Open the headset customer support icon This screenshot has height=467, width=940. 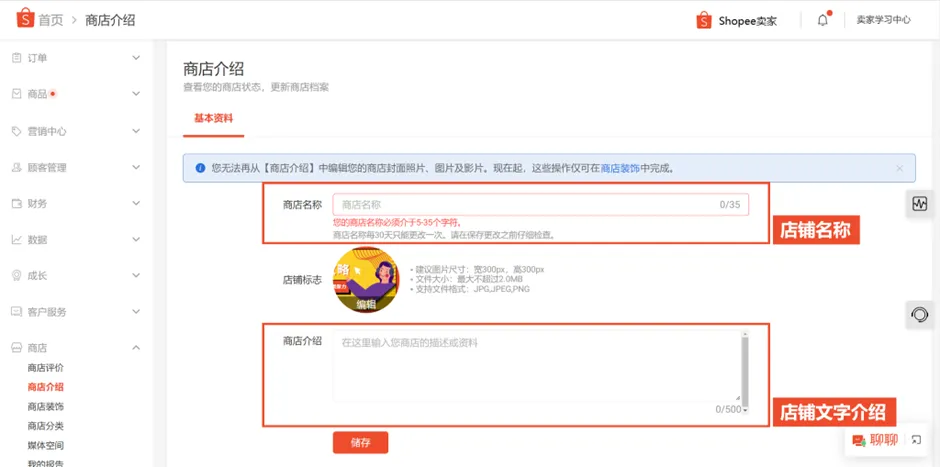click(919, 315)
